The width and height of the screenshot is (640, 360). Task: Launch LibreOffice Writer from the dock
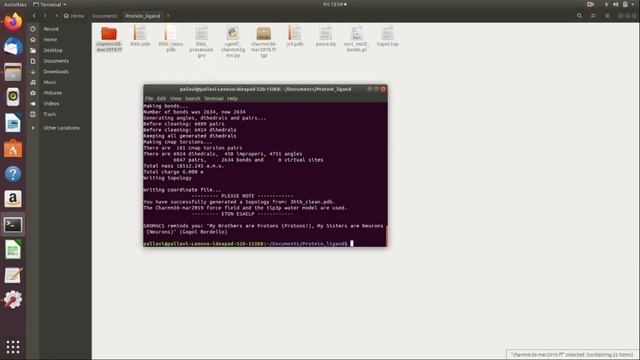pos(13,123)
